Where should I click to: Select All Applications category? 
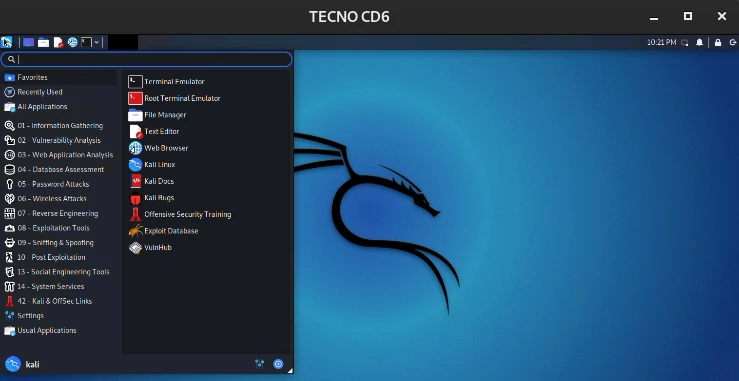[59, 107]
